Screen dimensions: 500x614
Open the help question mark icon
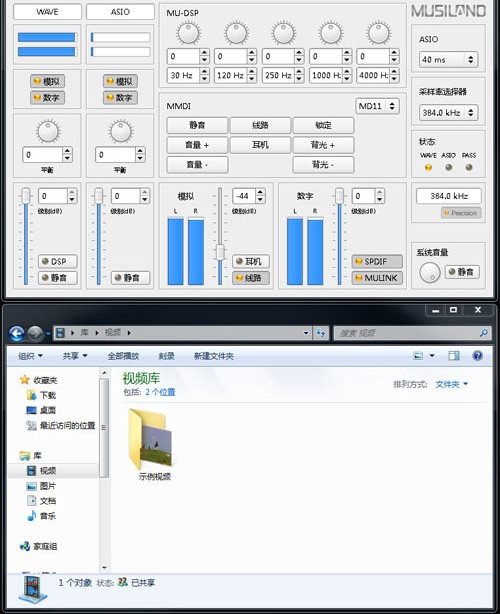coord(477,356)
